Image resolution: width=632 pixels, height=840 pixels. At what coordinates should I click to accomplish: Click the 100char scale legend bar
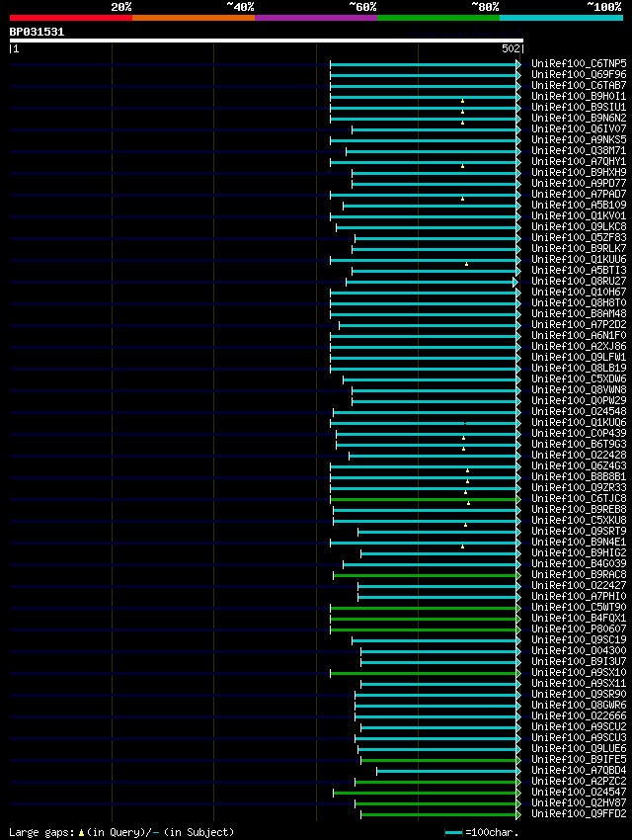[x=453, y=832]
